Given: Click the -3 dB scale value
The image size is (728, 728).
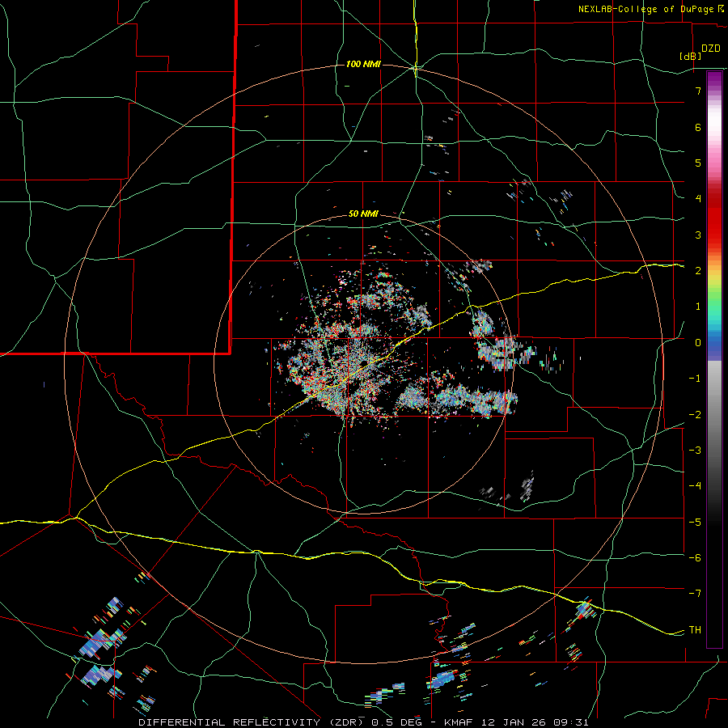Looking at the screenshot, I should click(695, 450).
